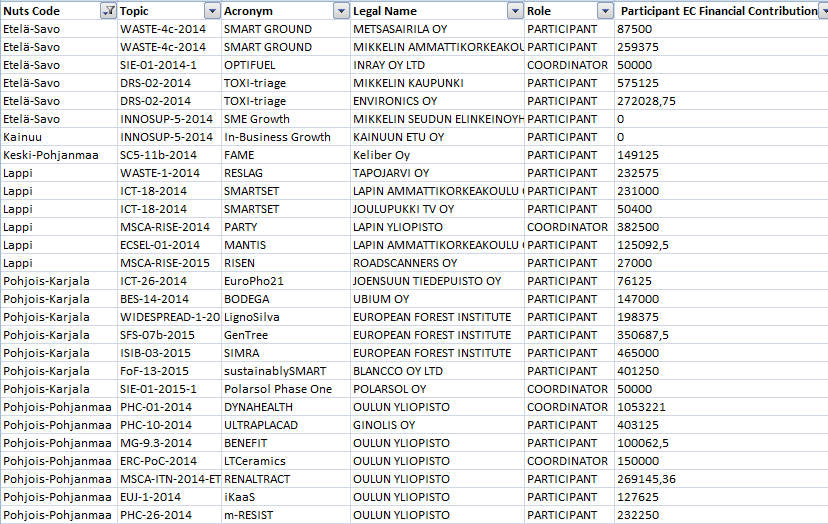
Task: Select the ENVIRONICS OY cell
Action: tap(437, 101)
